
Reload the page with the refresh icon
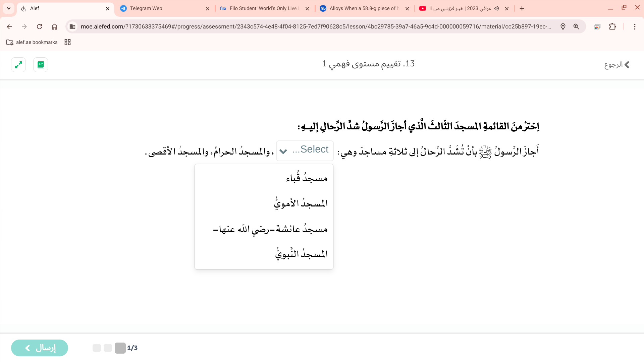pos(39,26)
